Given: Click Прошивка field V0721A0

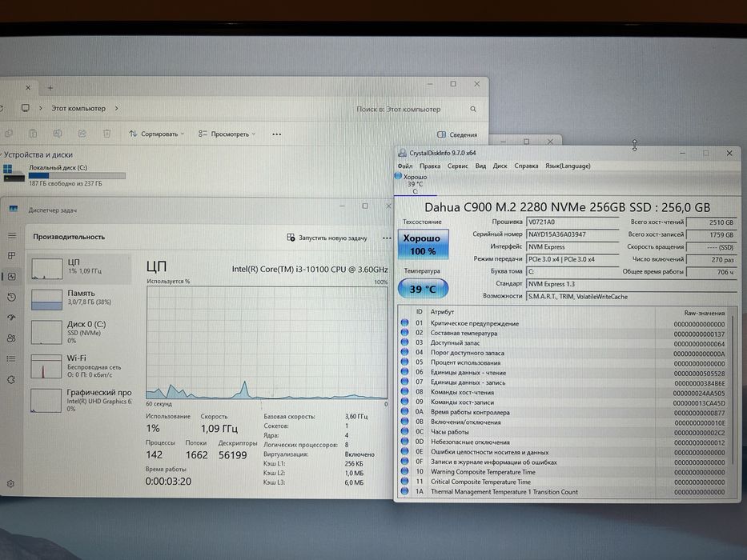Looking at the screenshot, I should click(572, 222).
